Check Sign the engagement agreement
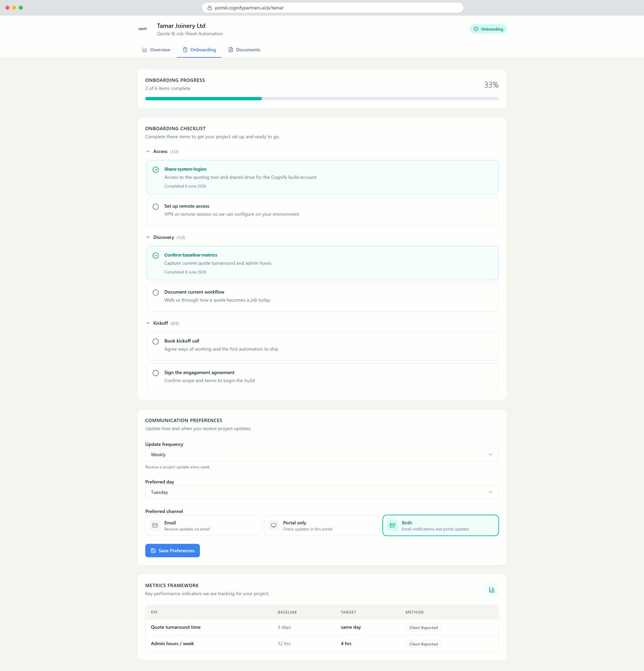This screenshot has width=644, height=671. [x=156, y=373]
